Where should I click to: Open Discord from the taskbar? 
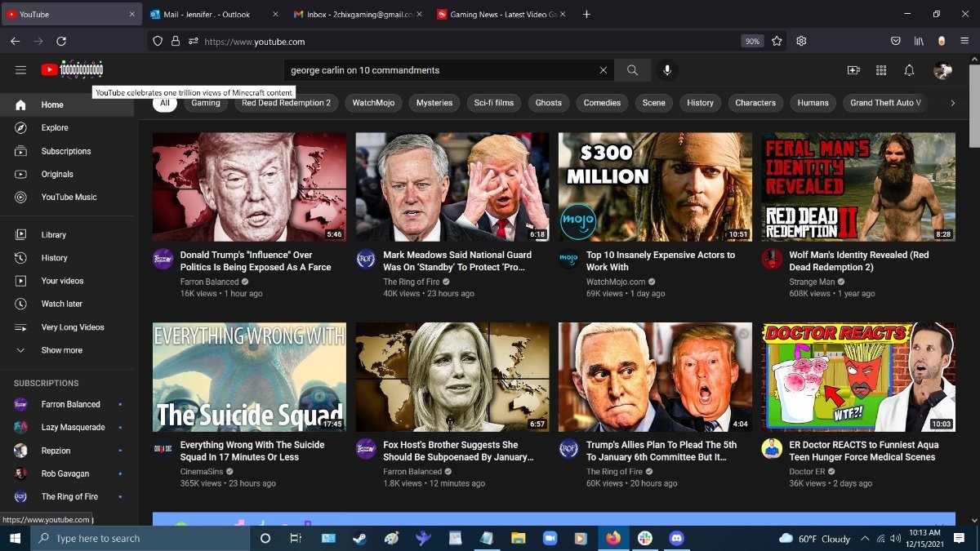pyautogui.click(x=676, y=539)
